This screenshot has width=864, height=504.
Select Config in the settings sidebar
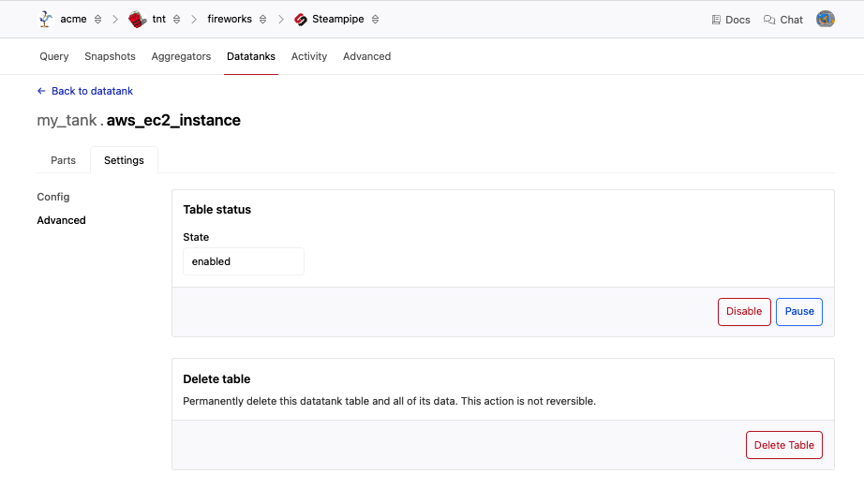[53, 197]
